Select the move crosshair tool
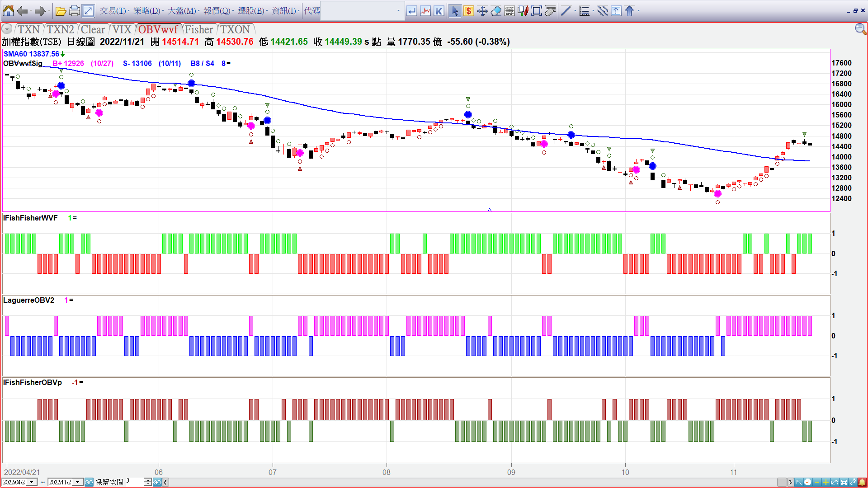This screenshot has width=868, height=488. coord(482,11)
